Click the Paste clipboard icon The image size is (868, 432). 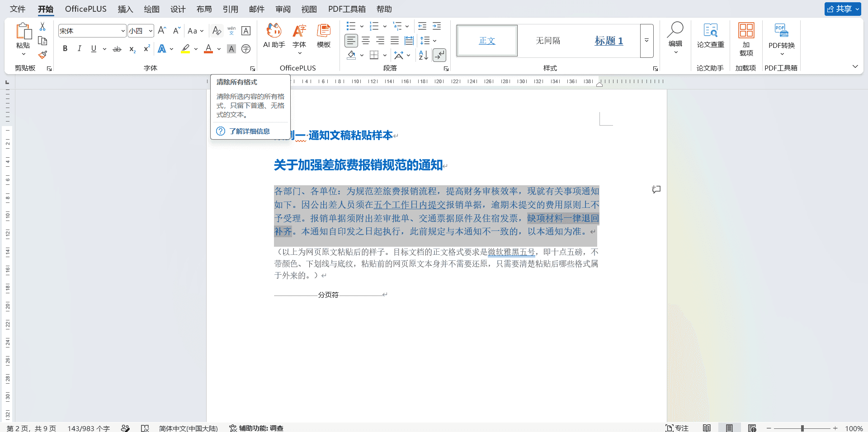[x=23, y=31]
